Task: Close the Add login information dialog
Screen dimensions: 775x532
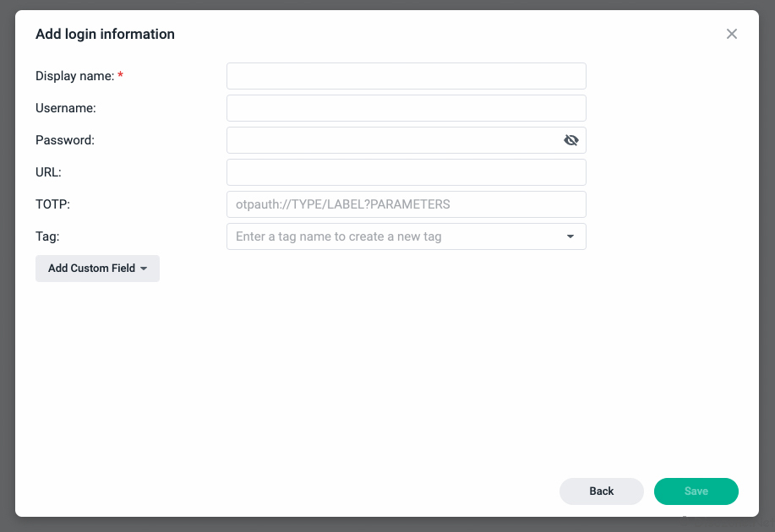Action: [732, 34]
